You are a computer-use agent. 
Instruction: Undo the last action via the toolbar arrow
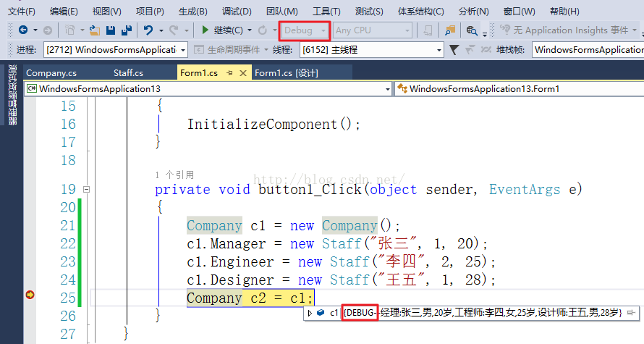(x=148, y=30)
